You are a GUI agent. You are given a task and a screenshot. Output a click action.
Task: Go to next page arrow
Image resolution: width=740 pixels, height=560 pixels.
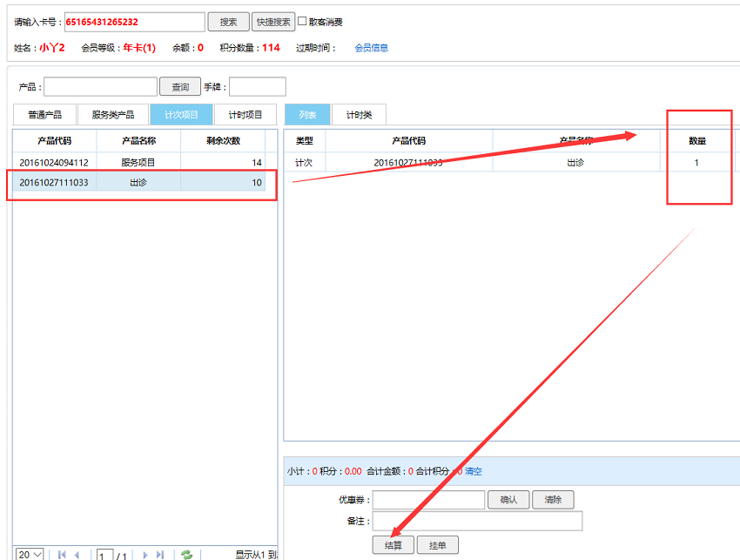click(145, 555)
